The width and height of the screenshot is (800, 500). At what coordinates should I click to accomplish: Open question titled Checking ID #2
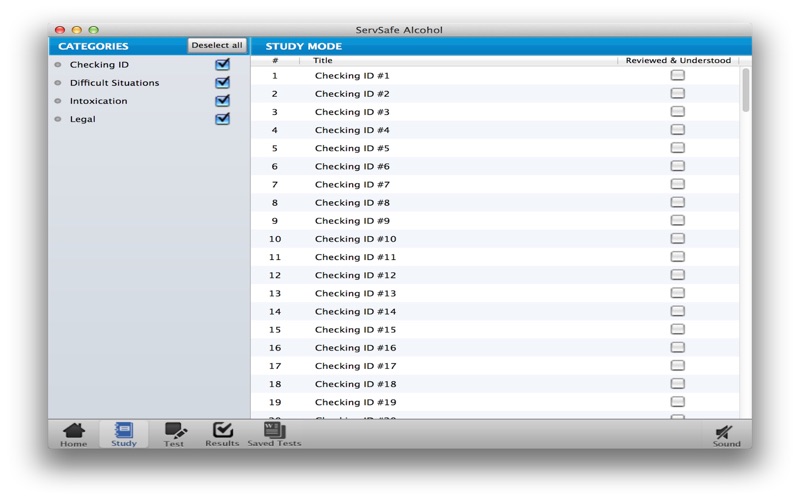pyautogui.click(x=352, y=94)
